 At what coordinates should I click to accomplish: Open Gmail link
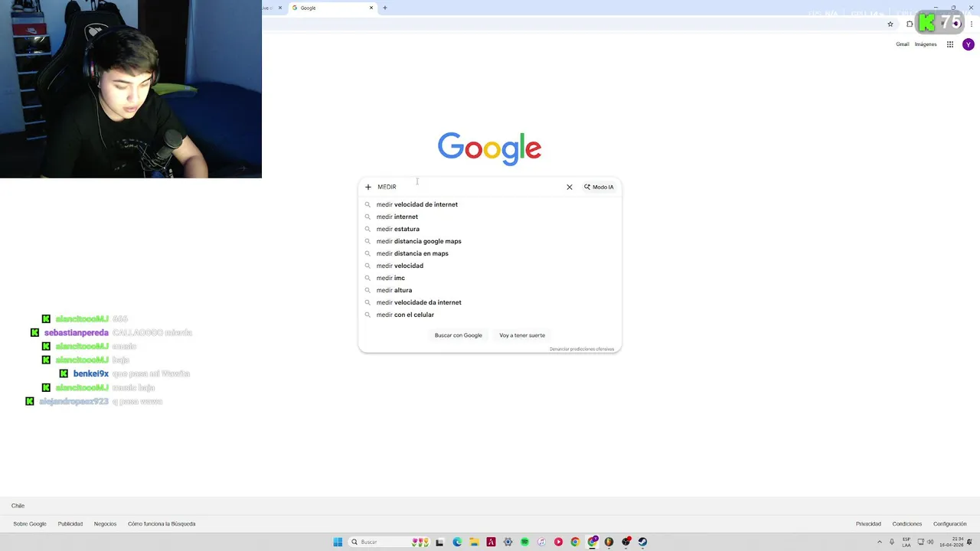coord(903,44)
